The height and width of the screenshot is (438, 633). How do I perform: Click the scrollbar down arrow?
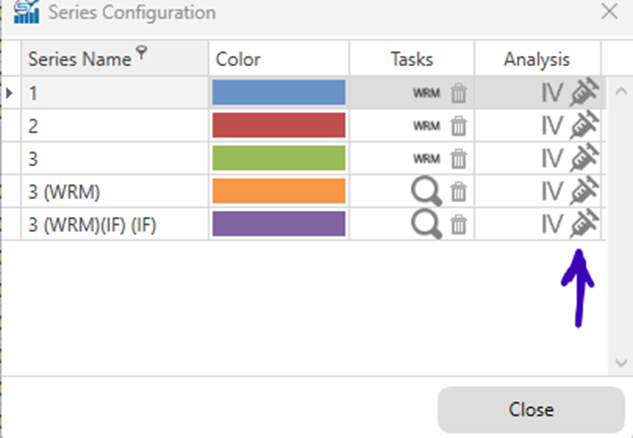[621, 362]
